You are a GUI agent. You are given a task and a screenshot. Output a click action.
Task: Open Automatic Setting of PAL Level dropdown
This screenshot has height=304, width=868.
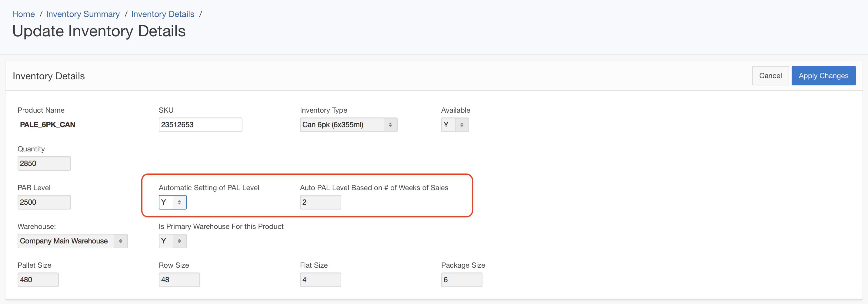coord(172,202)
